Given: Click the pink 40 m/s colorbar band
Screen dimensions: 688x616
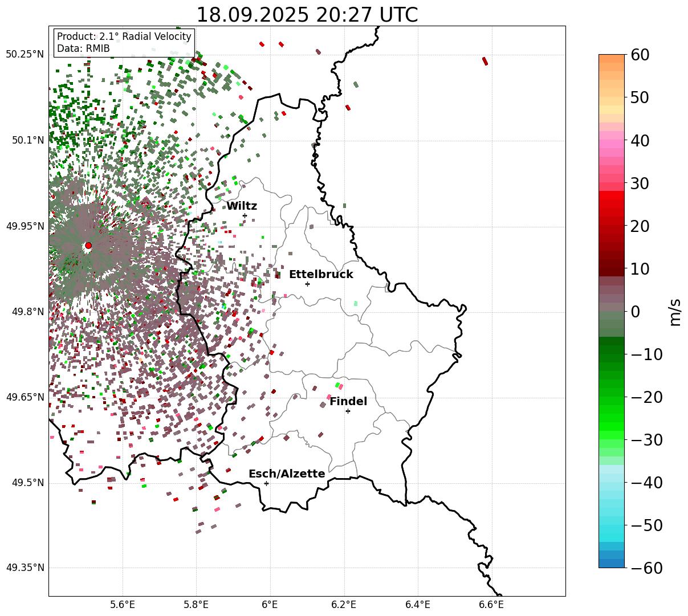Looking at the screenshot, I should (x=612, y=140).
